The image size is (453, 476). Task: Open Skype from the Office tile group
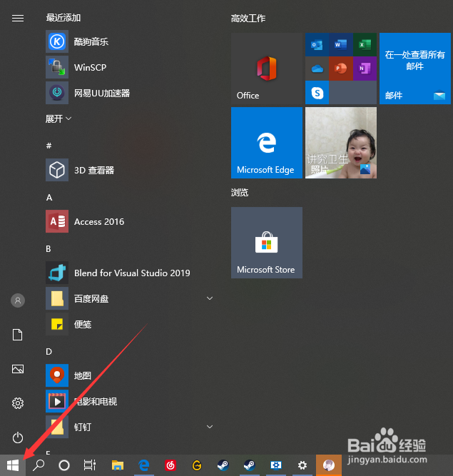click(x=317, y=93)
